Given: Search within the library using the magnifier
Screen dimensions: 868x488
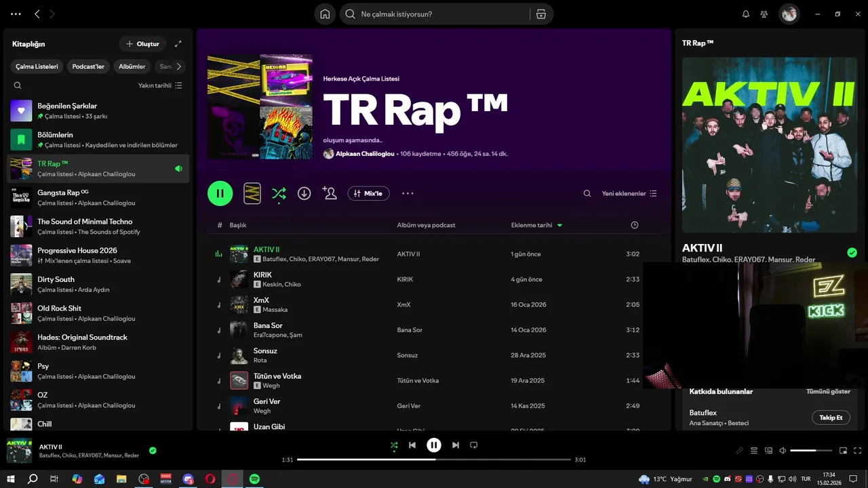Looking at the screenshot, I should tap(18, 85).
